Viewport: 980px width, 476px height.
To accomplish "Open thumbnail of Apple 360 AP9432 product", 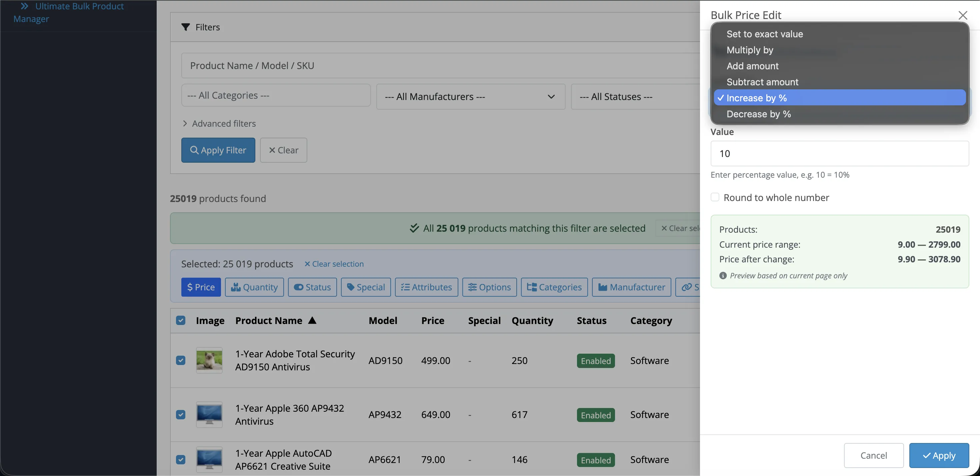I will click(209, 414).
